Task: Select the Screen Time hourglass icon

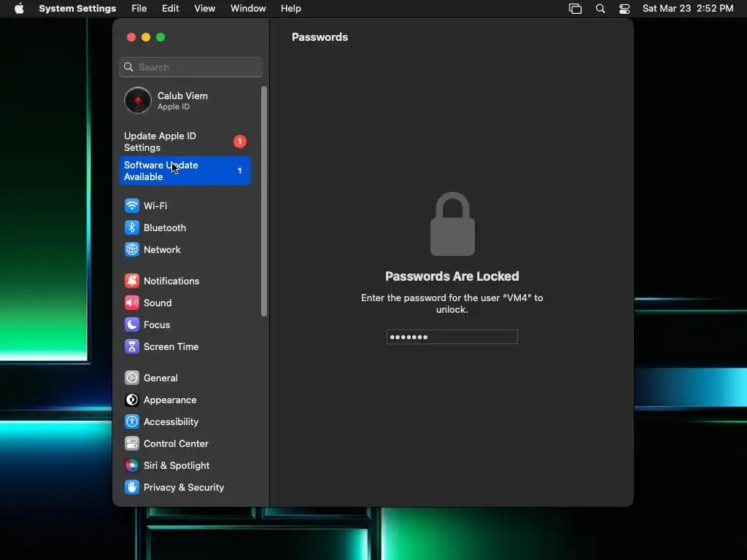Action: pyautogui.click(x=132, y=346)
